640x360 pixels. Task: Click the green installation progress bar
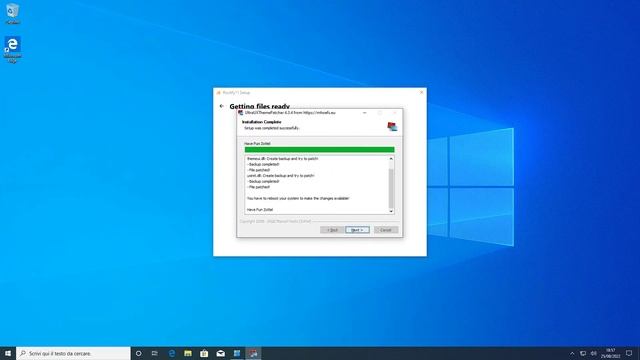[x=319, y=150]
